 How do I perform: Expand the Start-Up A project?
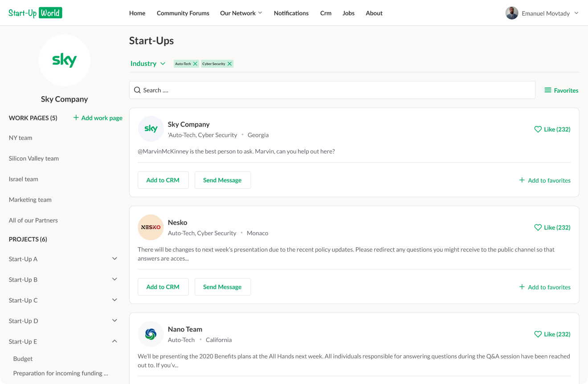(114, 259)
